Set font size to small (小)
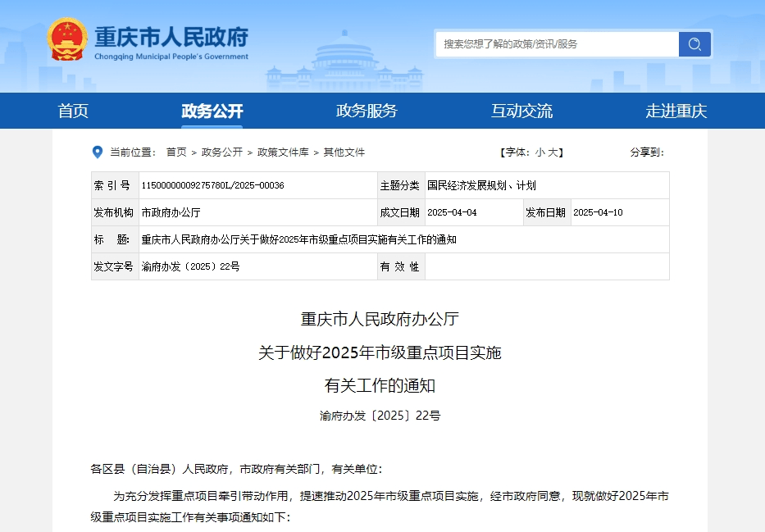This screenshot has height=532, width=765. pos(540,152)
